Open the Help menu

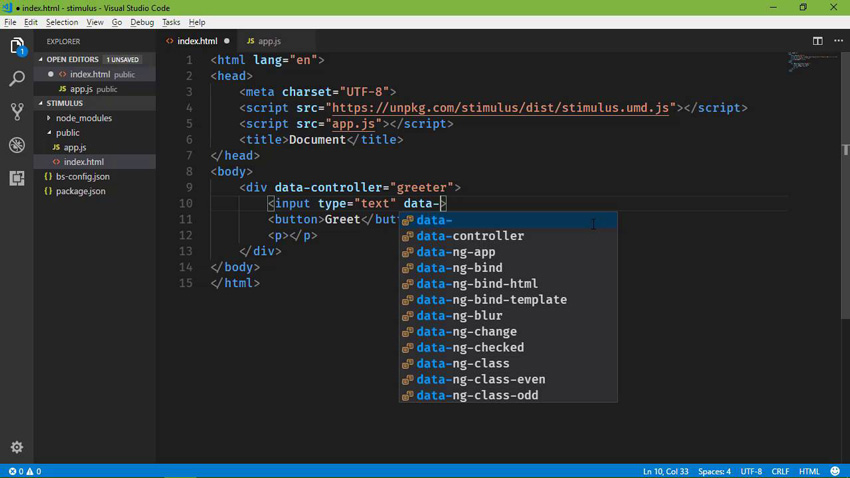[197, 22]
